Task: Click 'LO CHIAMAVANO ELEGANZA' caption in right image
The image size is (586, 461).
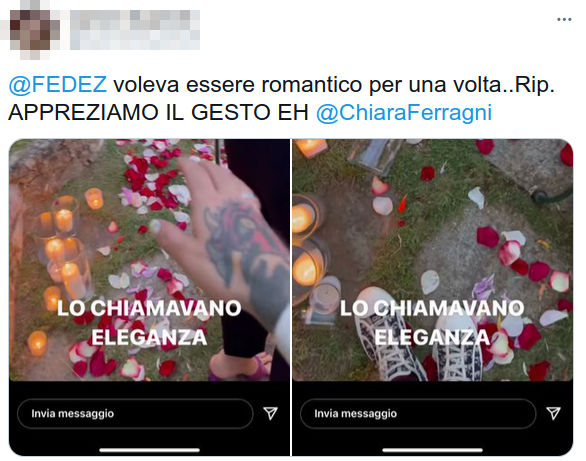Action: click(432, 323)
